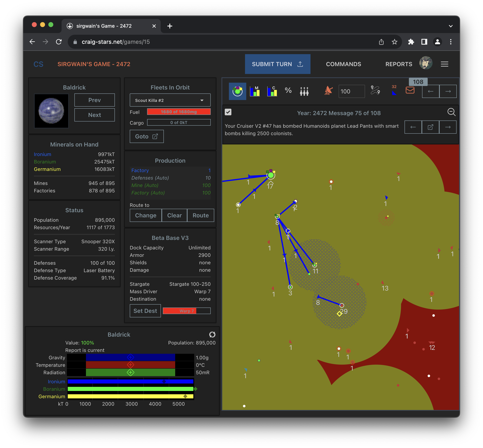
Task: Open the messages envelope icon
Action: 410,91
